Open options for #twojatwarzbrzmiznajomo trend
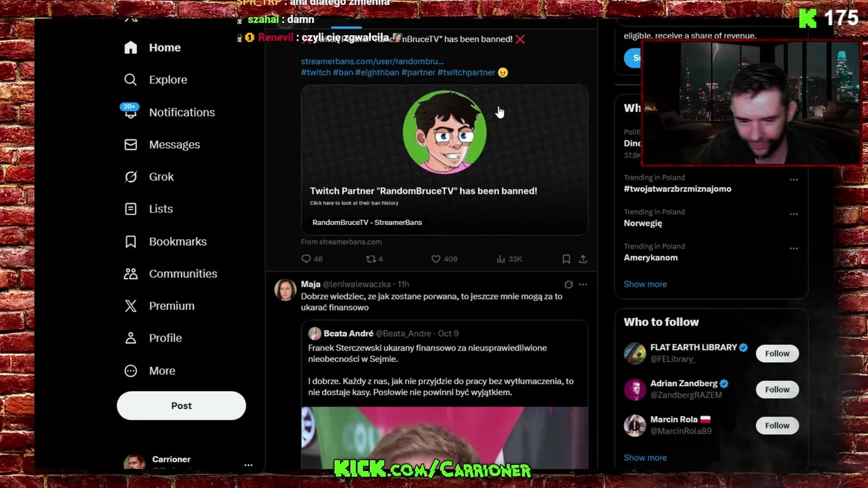 coord(793,180)
